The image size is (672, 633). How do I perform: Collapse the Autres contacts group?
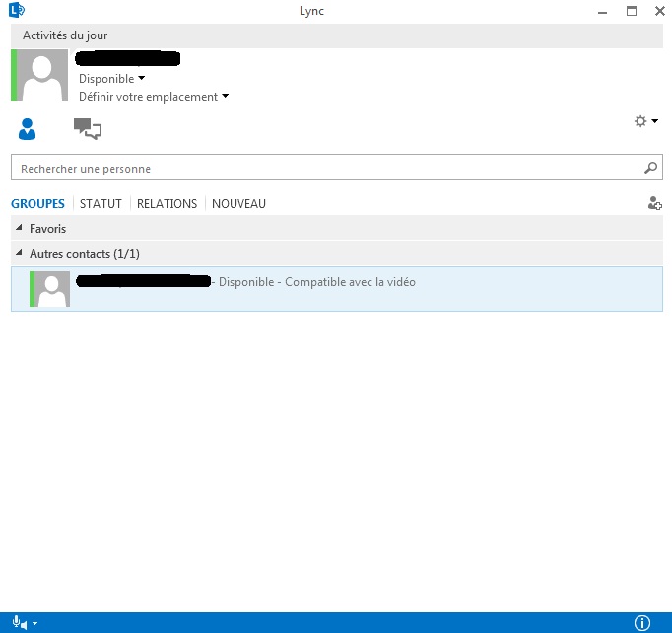19,253
